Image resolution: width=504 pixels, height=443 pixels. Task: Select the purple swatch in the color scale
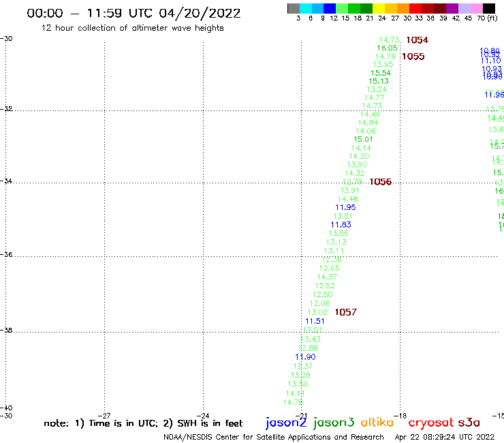pos(452,8)
